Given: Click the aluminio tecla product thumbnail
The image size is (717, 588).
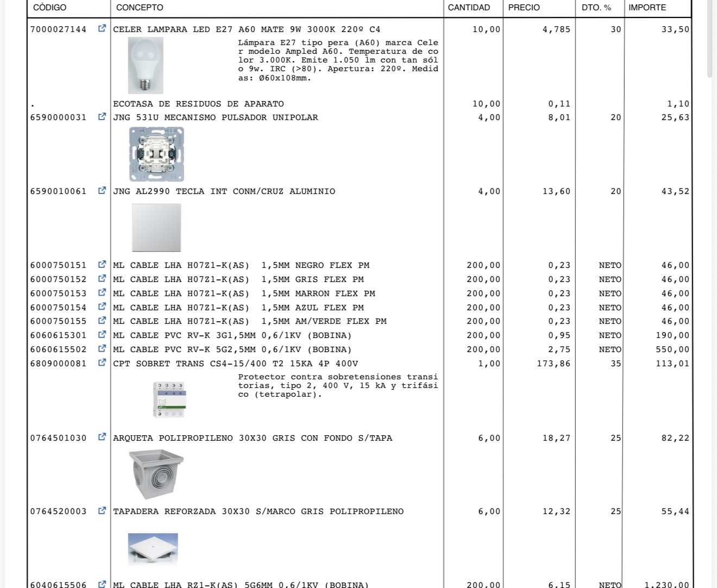Looking at the screenshot, I should pos(156,228).
